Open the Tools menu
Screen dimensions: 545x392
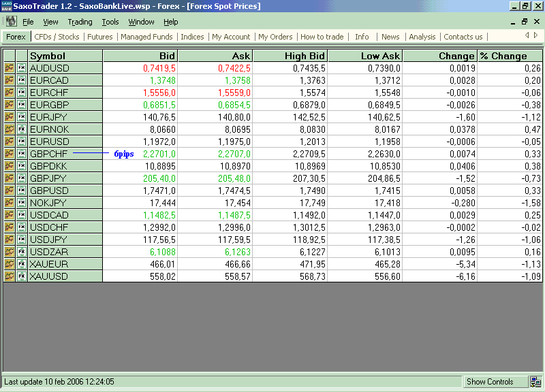pos(110,22)
